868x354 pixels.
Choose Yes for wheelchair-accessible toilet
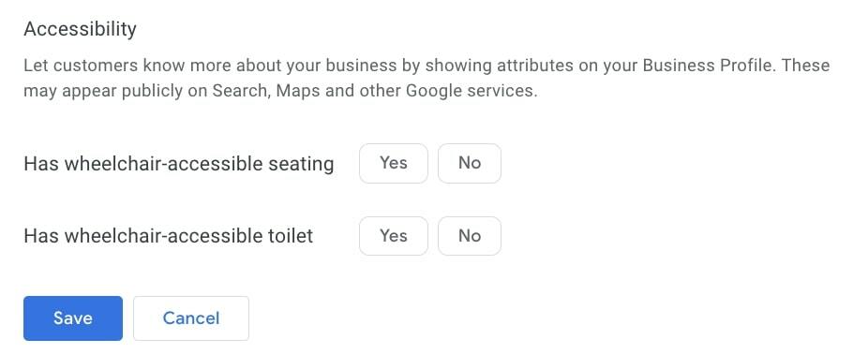click(x=394, y=236)
